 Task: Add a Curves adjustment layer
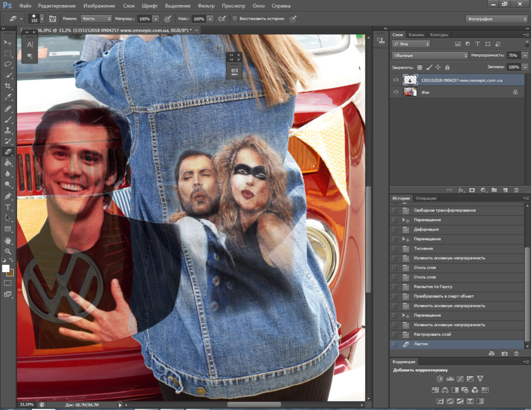click(460, 378)
